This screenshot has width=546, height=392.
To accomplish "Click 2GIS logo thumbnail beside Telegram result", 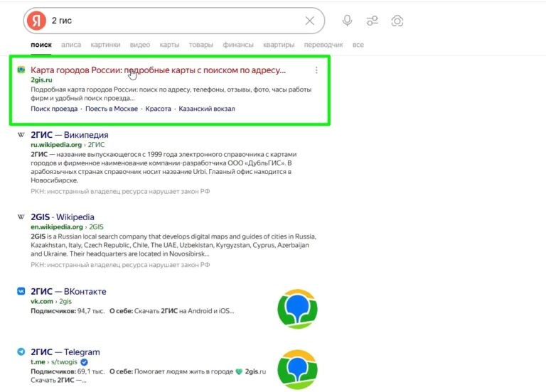I will tap(297, 369).
